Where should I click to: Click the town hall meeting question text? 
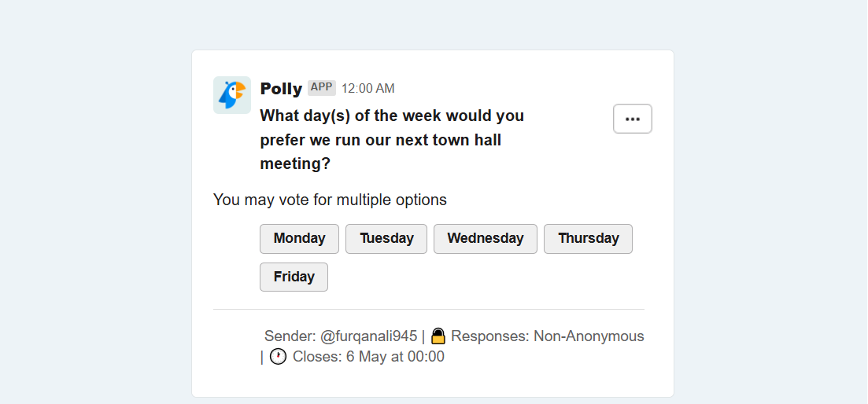point(392,140)
